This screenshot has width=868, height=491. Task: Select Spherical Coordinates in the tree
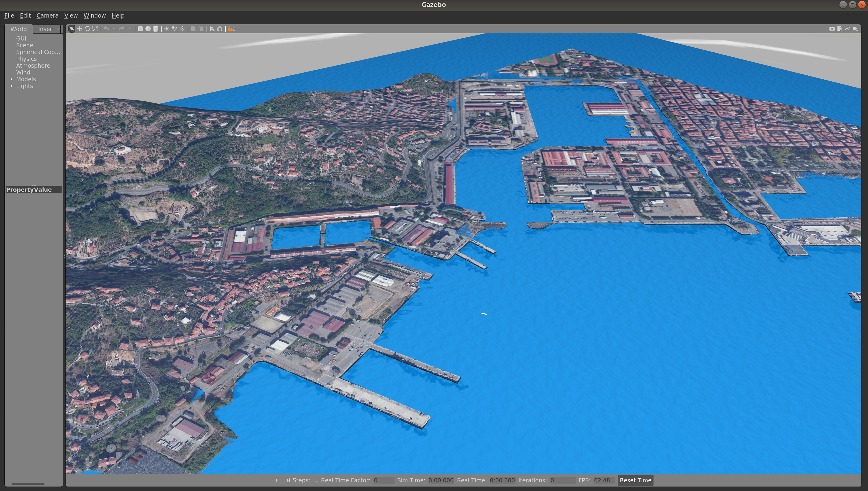38,52
